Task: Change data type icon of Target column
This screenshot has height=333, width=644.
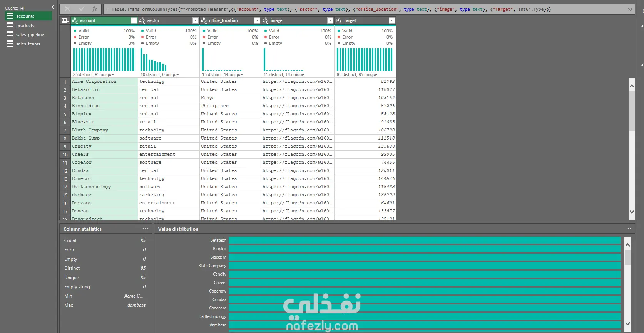Action: [x=338, y=20]
